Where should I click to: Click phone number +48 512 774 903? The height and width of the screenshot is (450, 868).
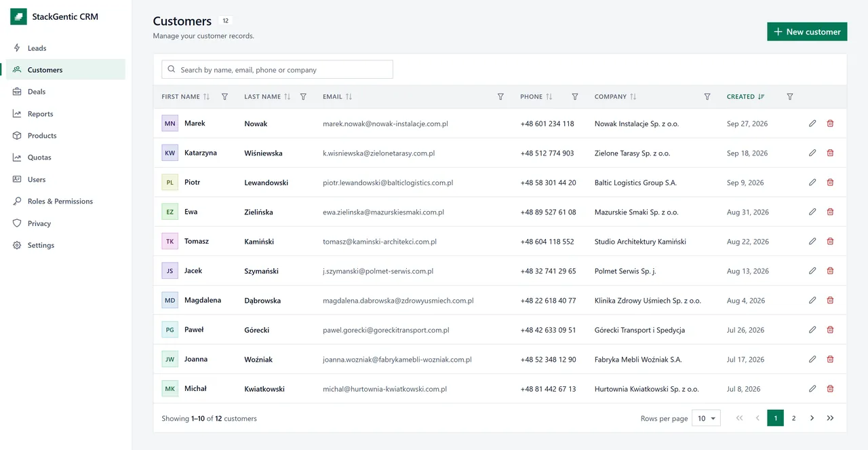coord(547,153)
